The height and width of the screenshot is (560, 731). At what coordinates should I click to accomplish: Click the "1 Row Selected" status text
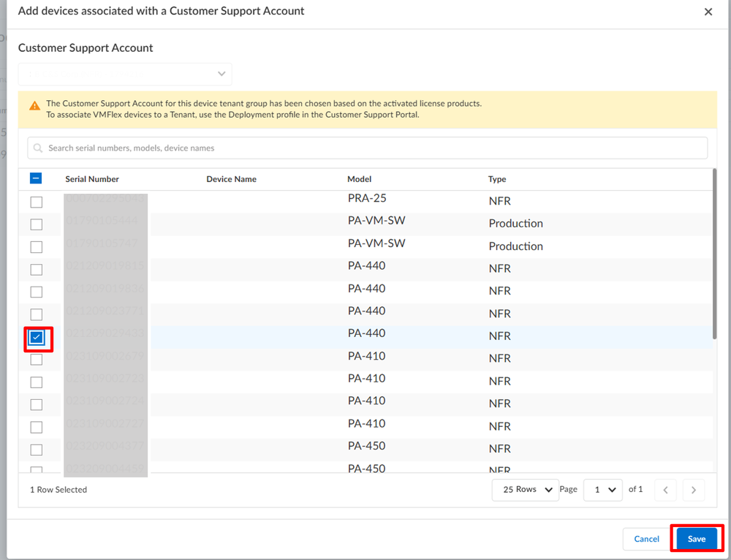tap(58, 490)
